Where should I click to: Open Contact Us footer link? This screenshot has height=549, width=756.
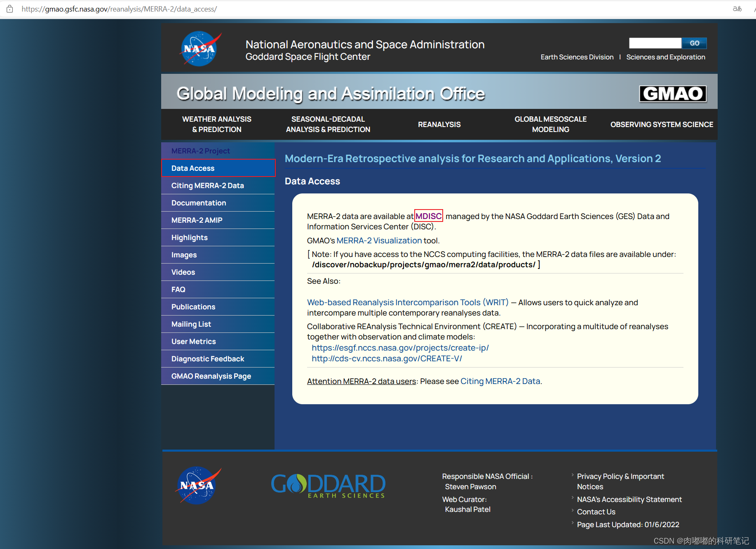[596, 512]
